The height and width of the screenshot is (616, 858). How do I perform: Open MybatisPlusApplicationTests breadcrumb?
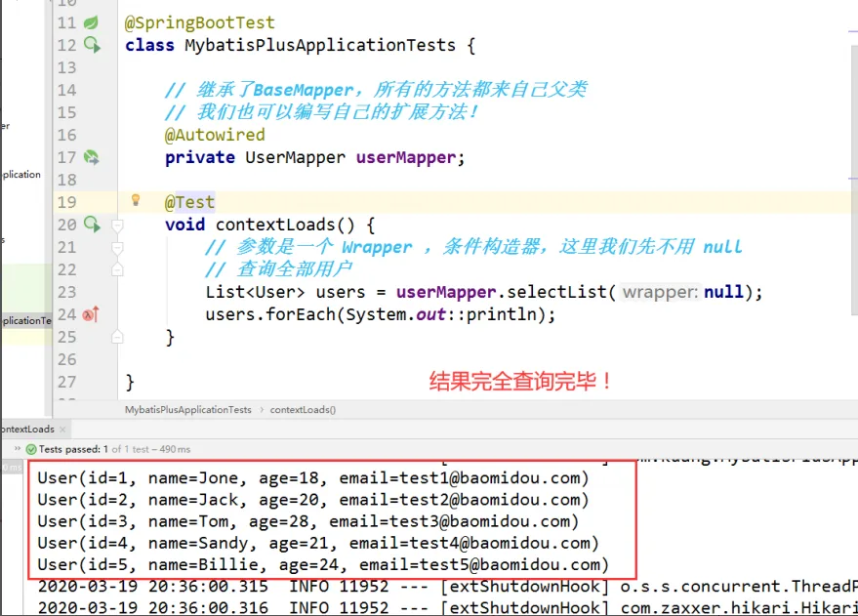(x=187, y=410)
